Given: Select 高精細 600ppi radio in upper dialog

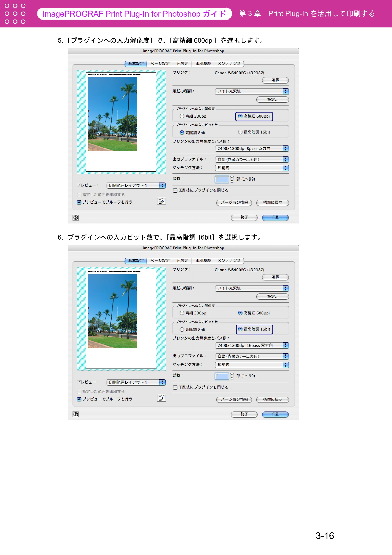Looking at the screenshot, I should click(240, 116).
